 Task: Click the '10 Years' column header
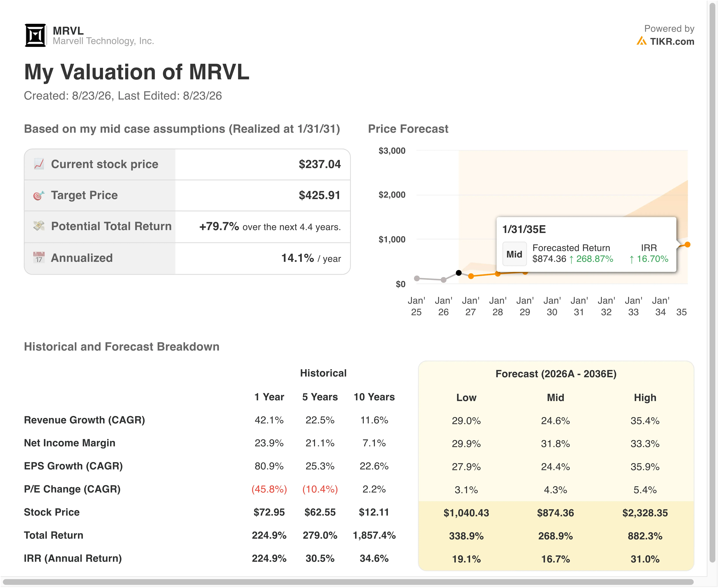pyautogui.click(x=374, y=397)
